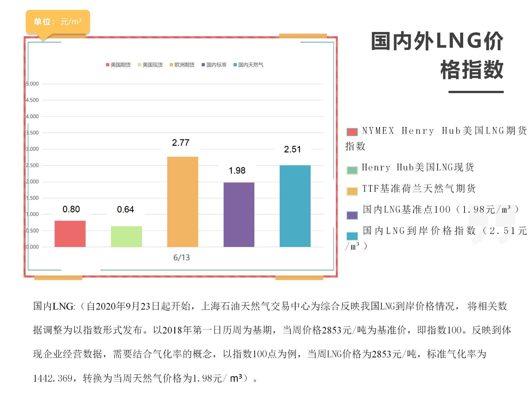
Task: Click the 美国期货 legend label
Action: [121, 65]
